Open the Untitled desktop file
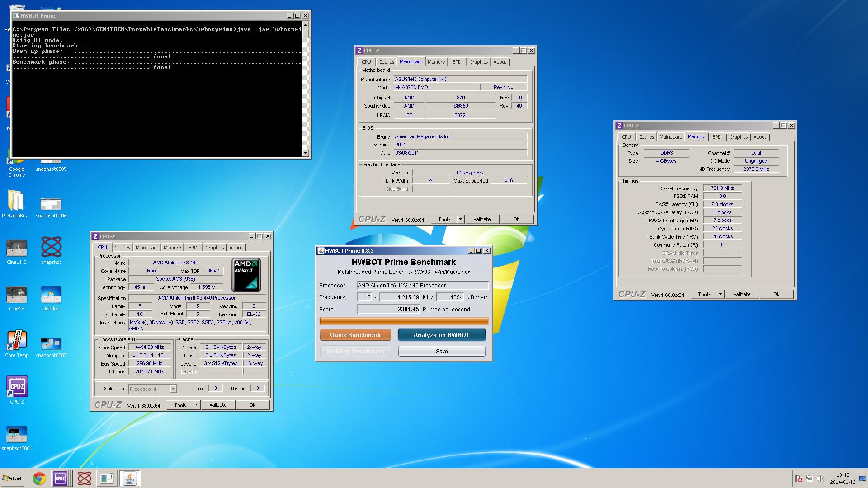This screenshot has width=868, height=488. tap(51, 299)
